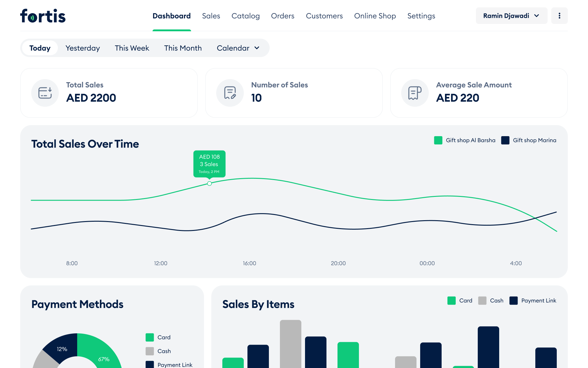Click the Total Sales card icon
The height and width of the screenshot is (368, 588).
coord(45,93)
